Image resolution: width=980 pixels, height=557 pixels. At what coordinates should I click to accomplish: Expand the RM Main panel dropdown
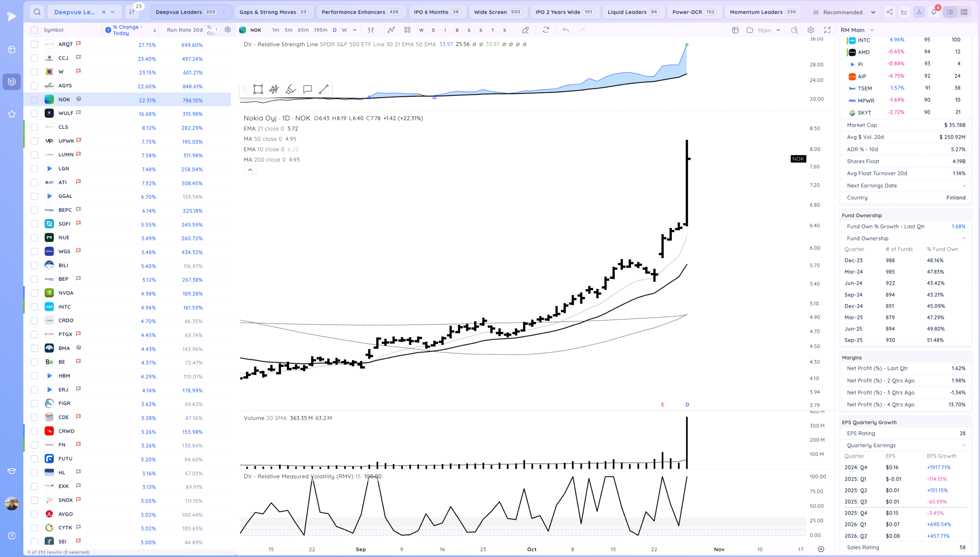click(x=857, y=30)
